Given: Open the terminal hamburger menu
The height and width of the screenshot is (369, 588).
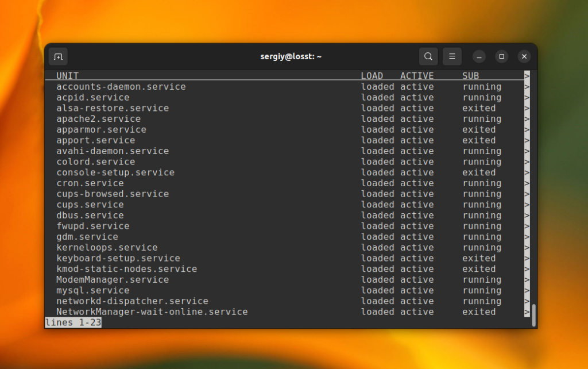Looking at the screenshot, I should 452,56.
